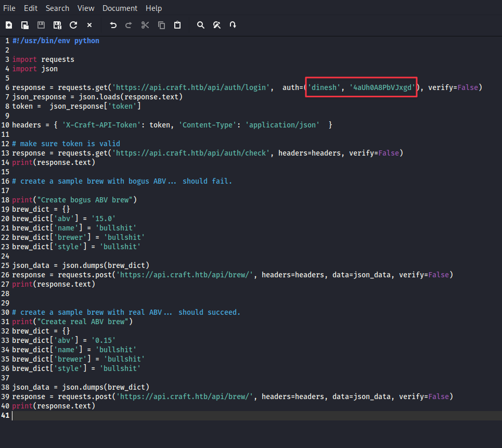The image size is (502, 448).
Task: Click the auth/check URL string on line 13
Action: [x=191, y=153]
